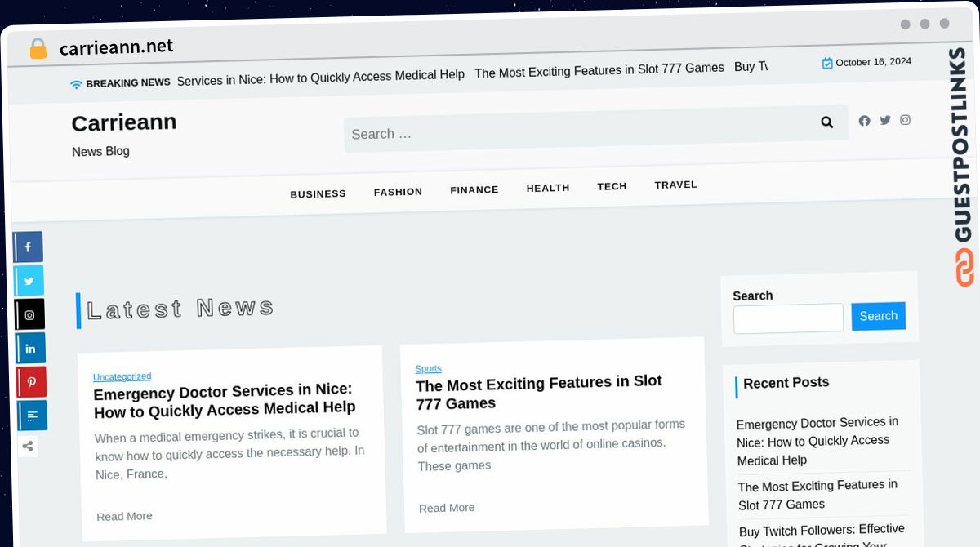Click Read More under Emergency Doctor article
The height and width of the screenshot is (547, 980).
click(x=124, y=516)
